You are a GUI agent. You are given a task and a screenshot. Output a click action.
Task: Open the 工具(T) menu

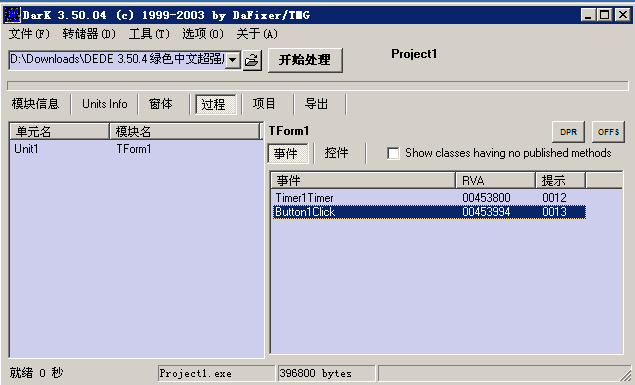click(x=149, y=34)
